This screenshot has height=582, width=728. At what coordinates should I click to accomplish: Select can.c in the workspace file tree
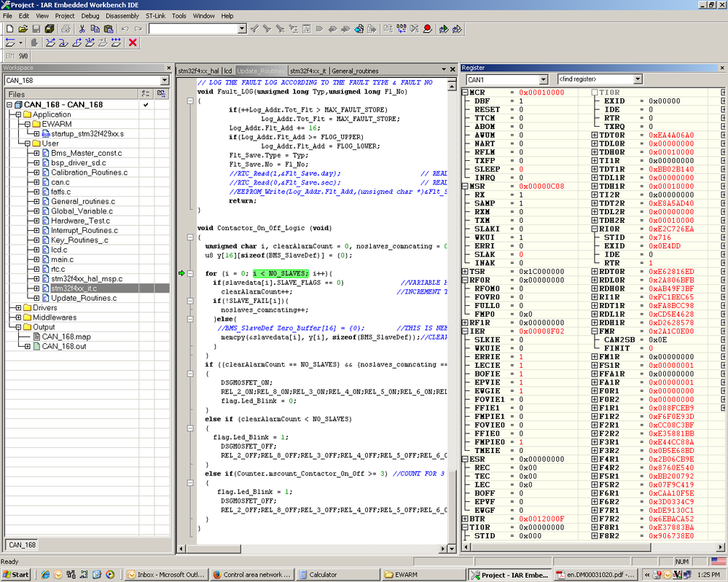pyautogui.click(x=60, y=182)
